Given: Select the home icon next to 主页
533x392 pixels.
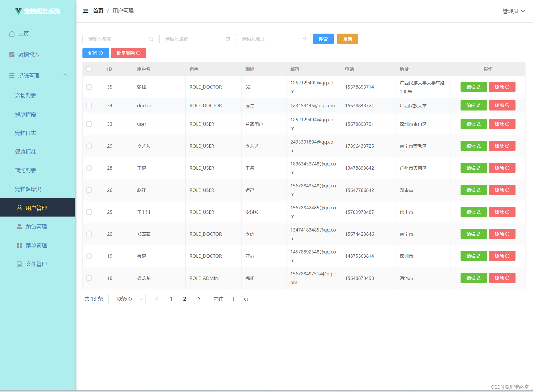Looking at the screenshot, I should click(12, 33).
